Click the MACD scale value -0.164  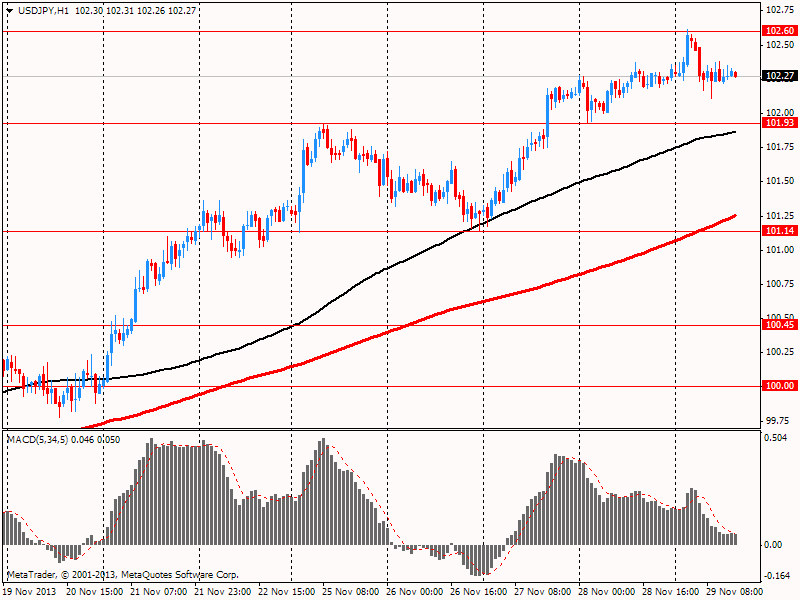[776, 576]
